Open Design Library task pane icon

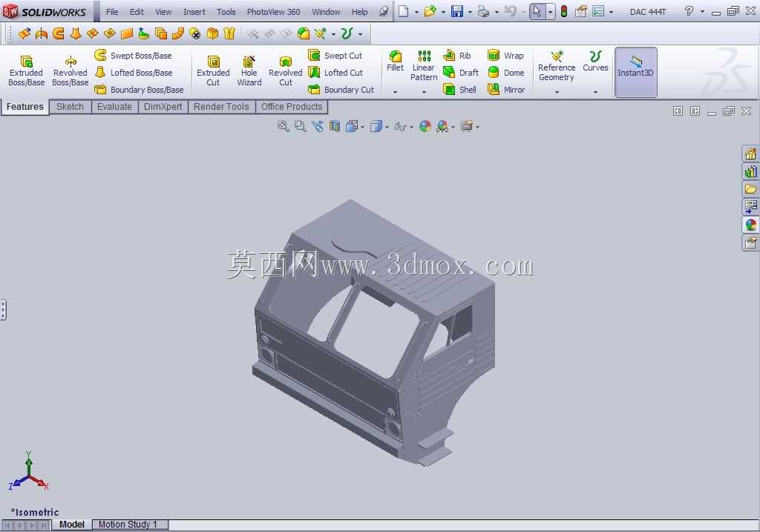pos(750,171)
